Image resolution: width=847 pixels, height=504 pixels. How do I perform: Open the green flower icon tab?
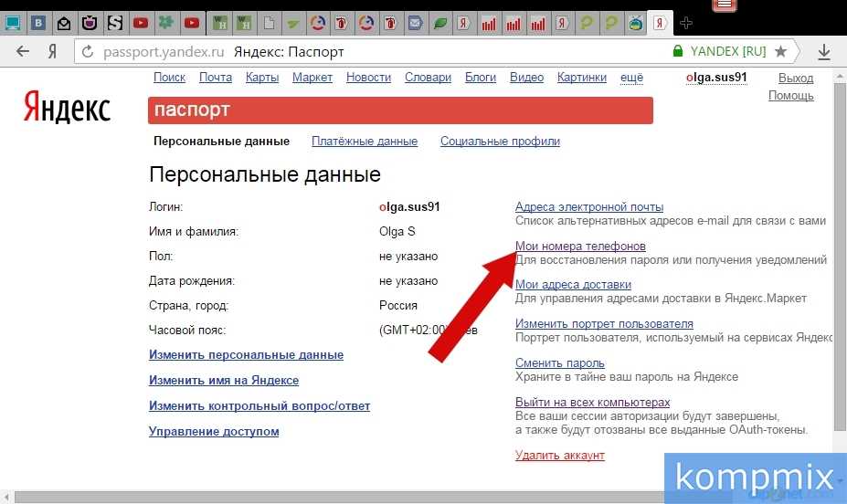(165, 23)
